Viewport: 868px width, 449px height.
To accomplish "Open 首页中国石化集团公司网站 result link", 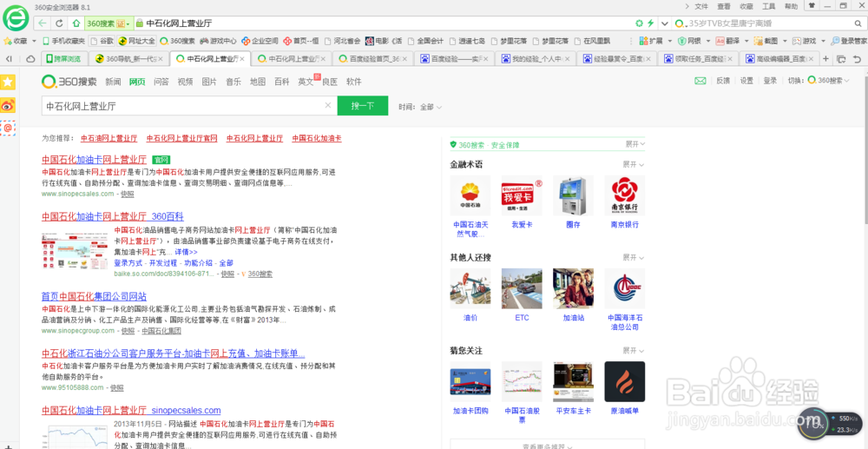I will pyautogui.click(x=94, y=297).
